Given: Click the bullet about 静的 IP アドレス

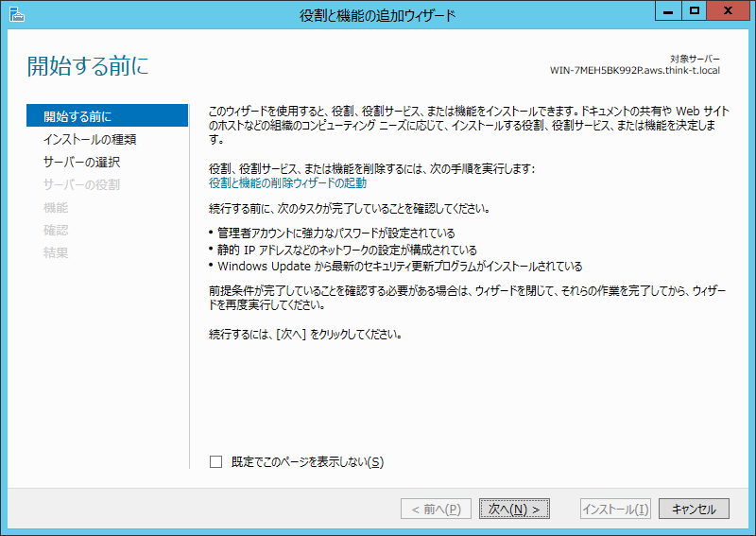Looking at the screenshot, I should tap(347, 250).
